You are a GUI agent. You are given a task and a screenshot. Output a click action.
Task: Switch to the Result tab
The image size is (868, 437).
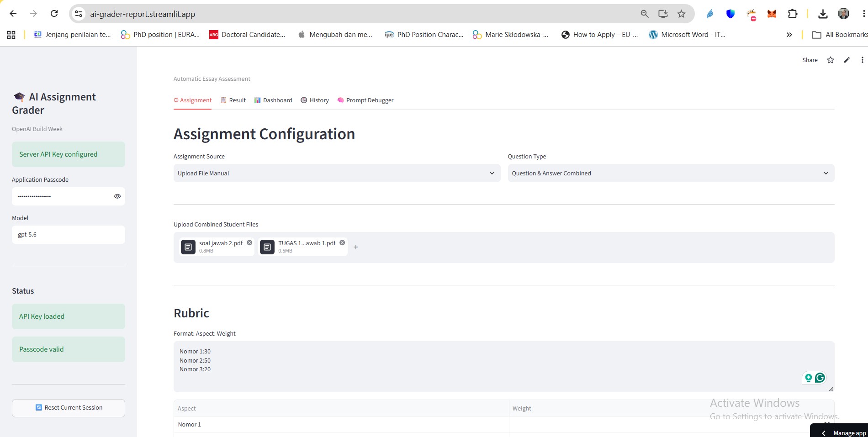coord(233,100)
